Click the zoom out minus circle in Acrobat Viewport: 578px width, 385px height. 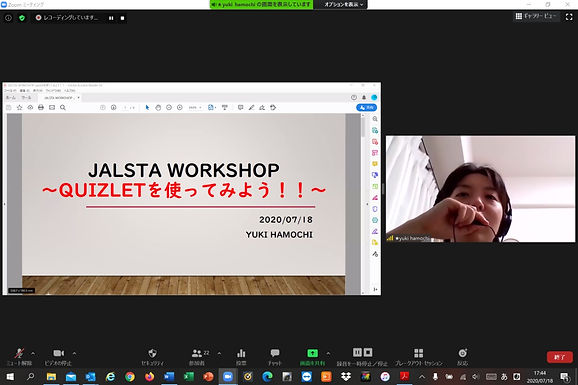point(169,107)
